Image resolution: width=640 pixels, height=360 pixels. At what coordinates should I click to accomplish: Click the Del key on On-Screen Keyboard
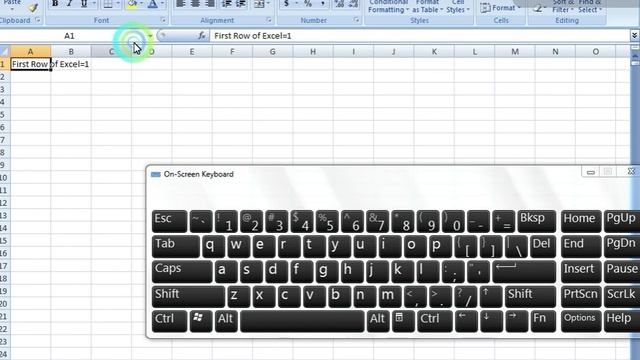tap(543, 246)
